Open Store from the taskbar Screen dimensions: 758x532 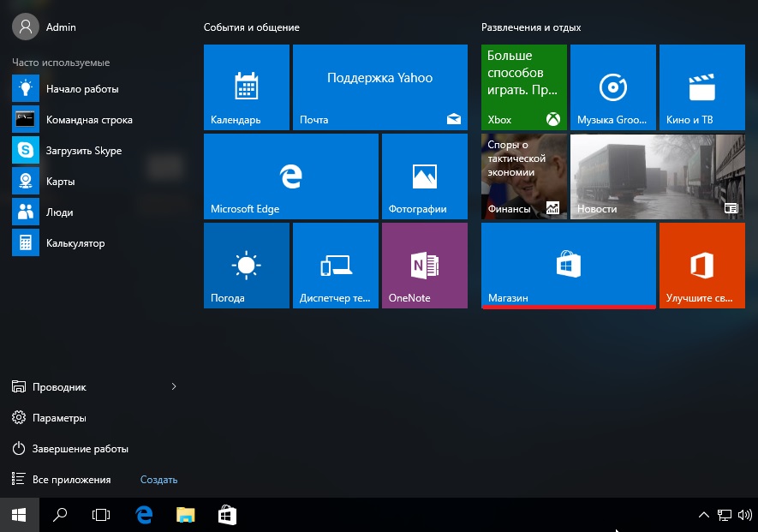[227, 515]
